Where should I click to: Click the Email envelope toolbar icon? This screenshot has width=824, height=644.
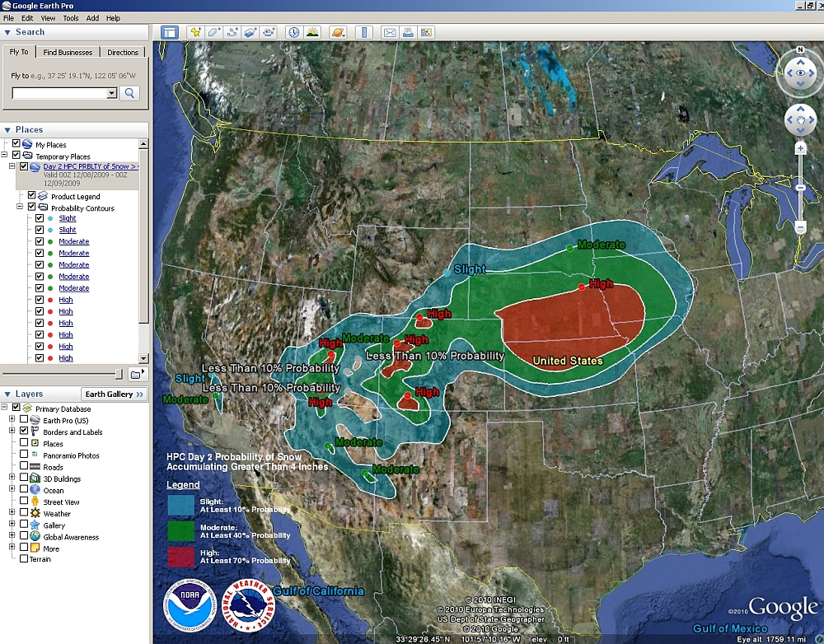pyautogui.click(x=390, y=33)
